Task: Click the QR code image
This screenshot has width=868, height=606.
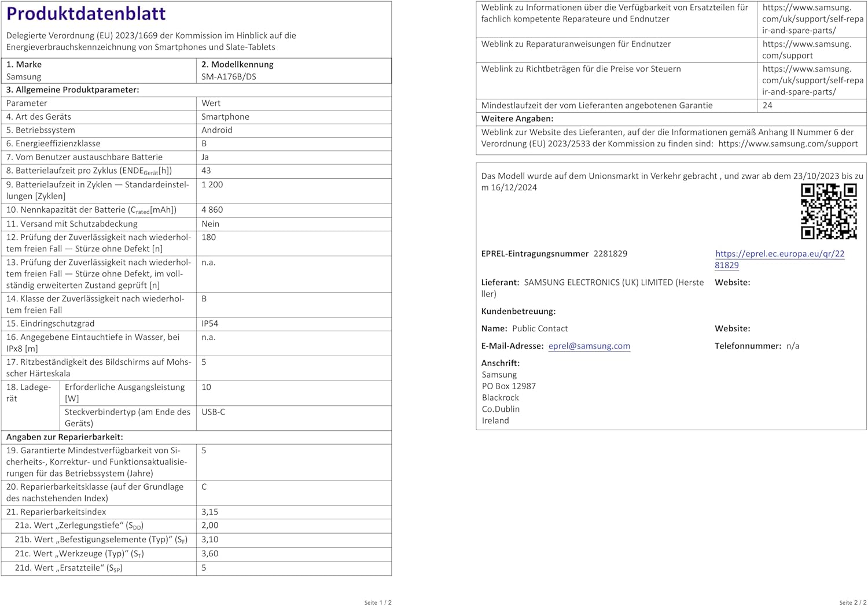Action: (x=828, y=211)
